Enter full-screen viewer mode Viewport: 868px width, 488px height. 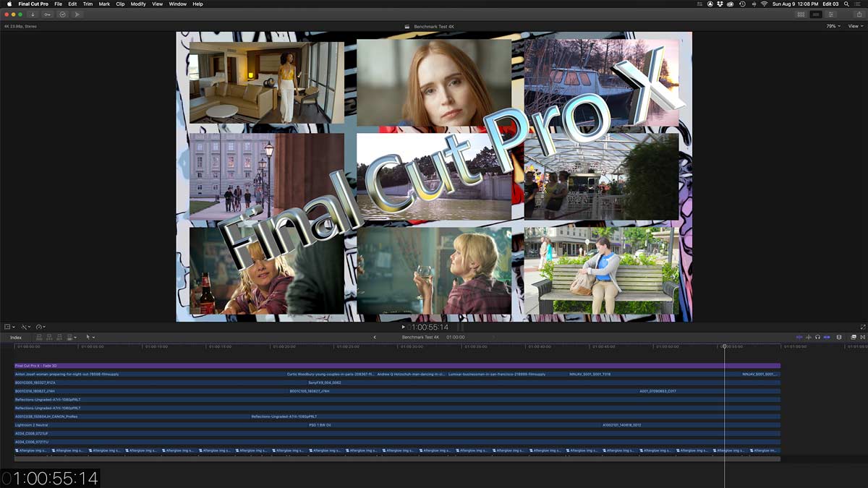click(x=862, y=327)
